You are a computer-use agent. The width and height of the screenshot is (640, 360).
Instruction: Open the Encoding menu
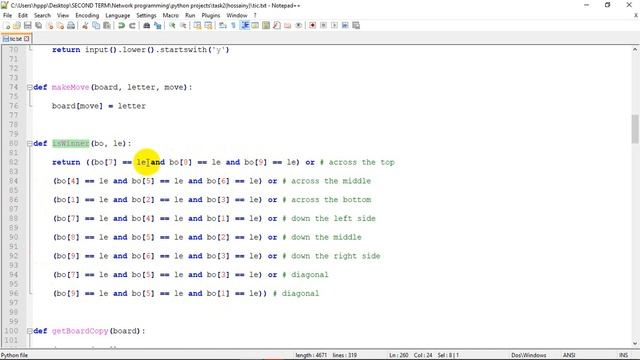(87, 15)
